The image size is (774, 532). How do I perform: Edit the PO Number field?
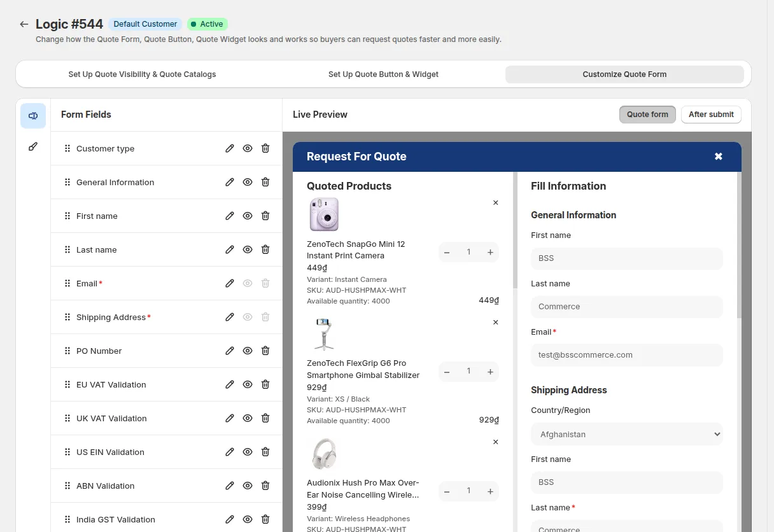(230, 351)
